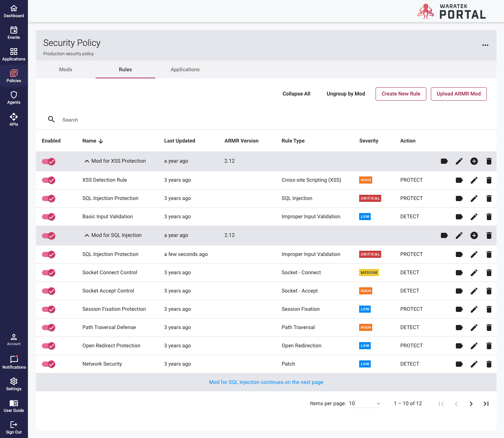This screenshot has width=504, height=438.
Task: Collapse the Mod for SQL Injection group
Action: [87, 235]
